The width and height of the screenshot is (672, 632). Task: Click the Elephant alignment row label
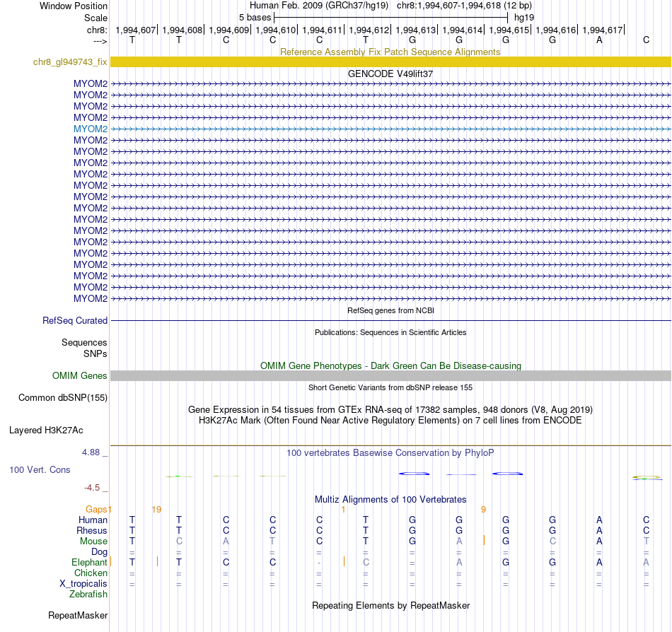89,562
